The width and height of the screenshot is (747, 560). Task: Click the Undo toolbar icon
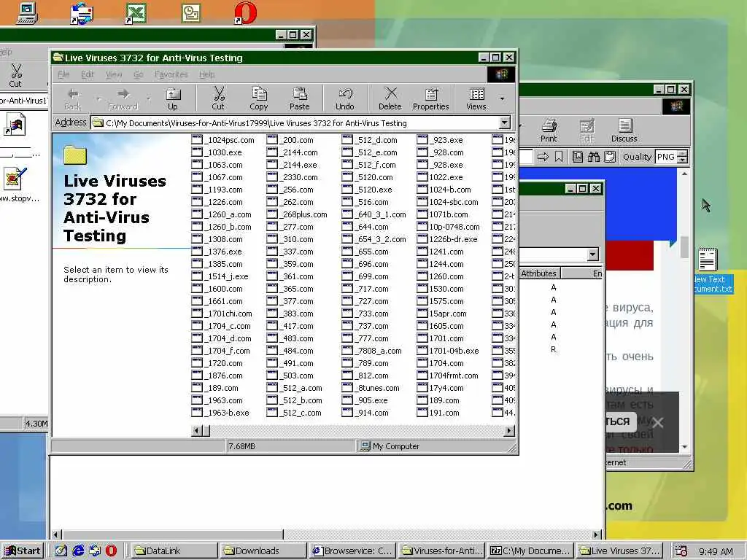tap(345, 98)
